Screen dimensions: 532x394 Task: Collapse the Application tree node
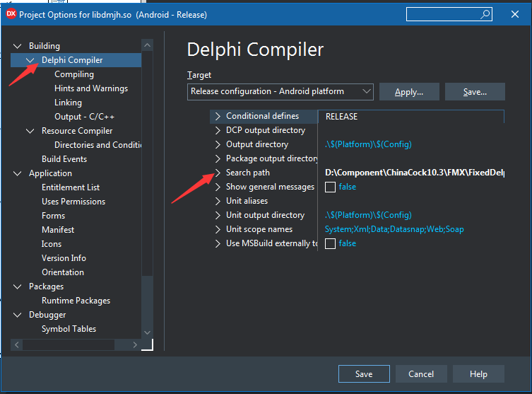[17, 173]
